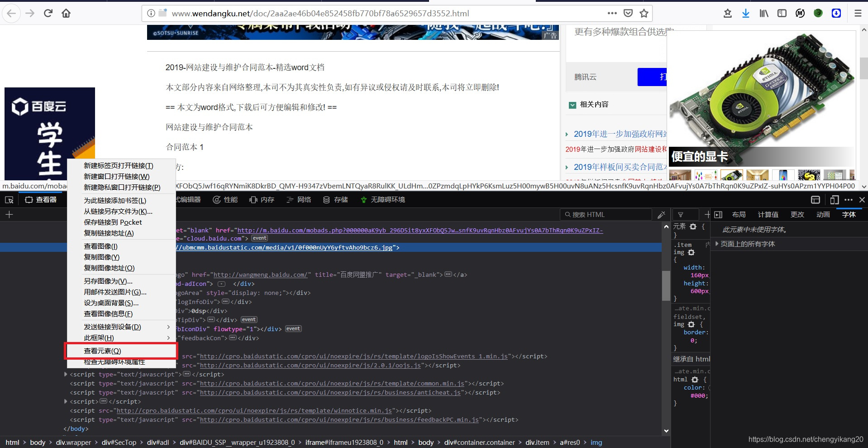Click the blue button beside 腾讯云

pos(652,77)
